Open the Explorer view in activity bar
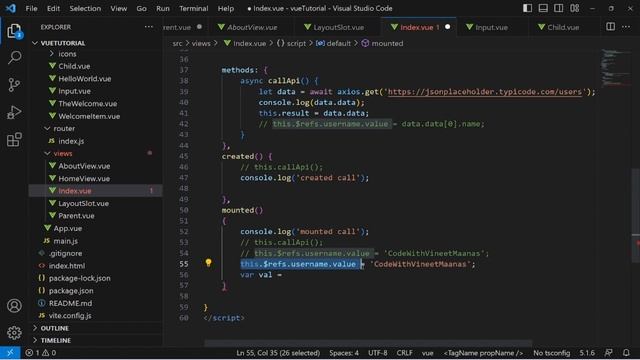Viewport: 640px width, 360px height. 14,31
